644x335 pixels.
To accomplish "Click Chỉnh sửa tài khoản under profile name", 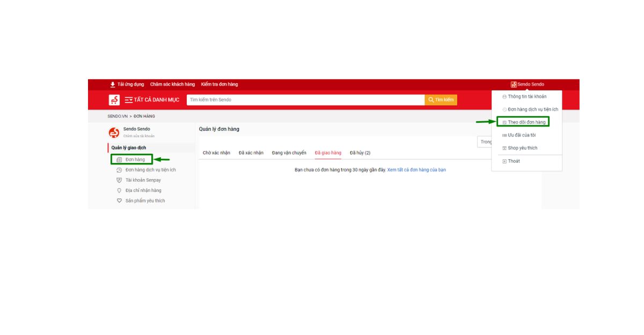I will [x=139, y=136].
